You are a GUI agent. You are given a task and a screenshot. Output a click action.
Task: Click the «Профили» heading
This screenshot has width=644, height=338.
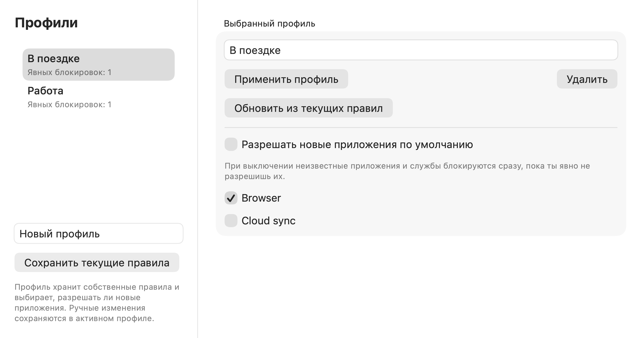click(x=46, y=23)
